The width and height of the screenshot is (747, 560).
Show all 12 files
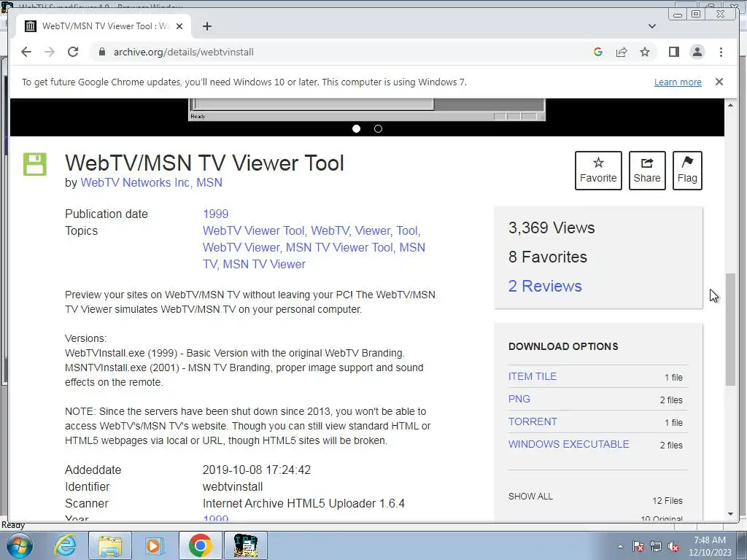pyautogui.click(x=530, y=496)
